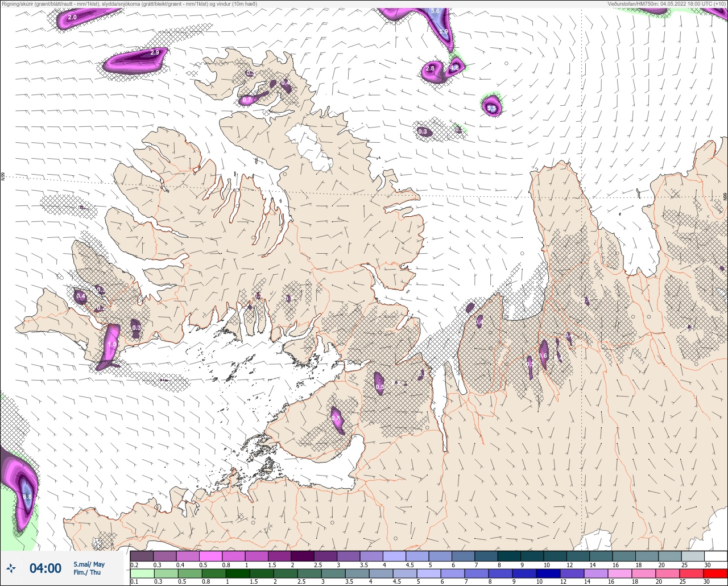Pick the bright magenta-pink 0.5 snow swatch
Image resolution: width=728 pixels, height=586 pixels.
coord(210,556)
